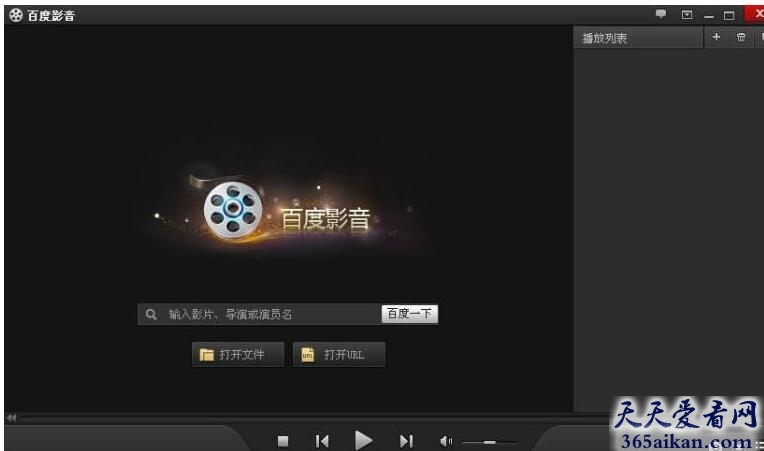764x451 pixels.
Task: Adjust the volume slider
Action: (x=489, y=442)
